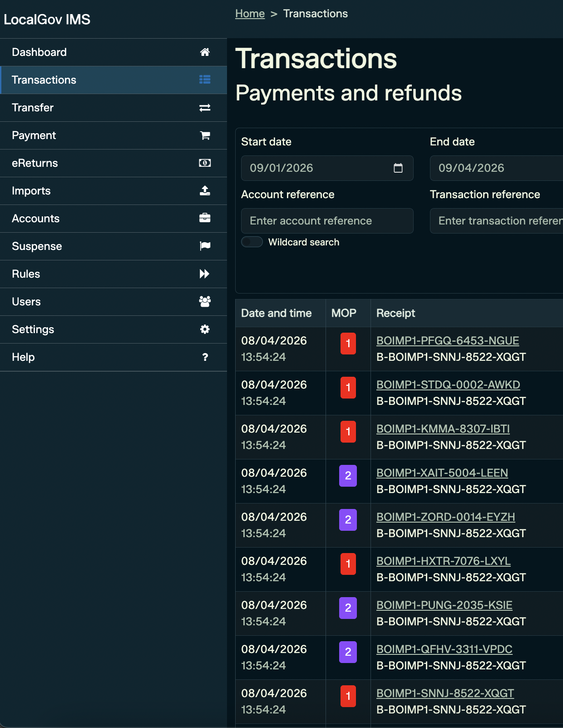Open the Suspense menu item
Screen dimensions: 563x728
(114, 246)
